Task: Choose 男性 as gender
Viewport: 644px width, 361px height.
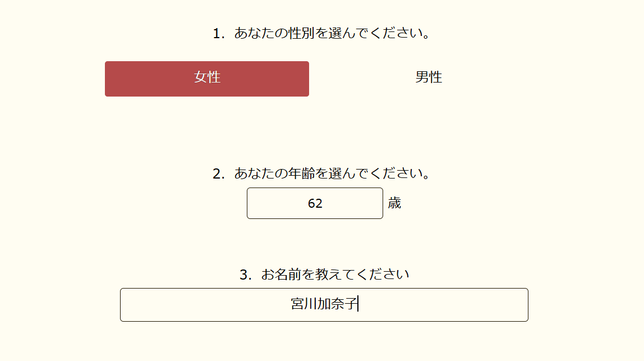Action: pos(429,77)
